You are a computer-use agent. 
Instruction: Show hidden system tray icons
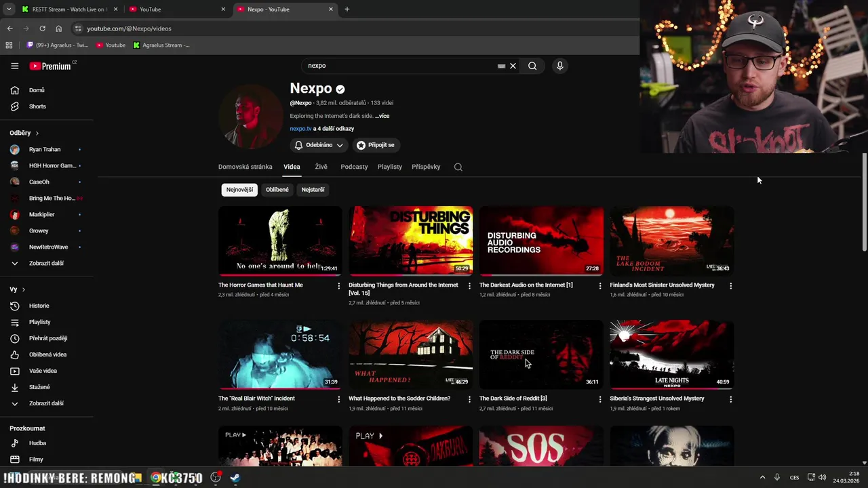pyautogui.click(x=762, y=478)
